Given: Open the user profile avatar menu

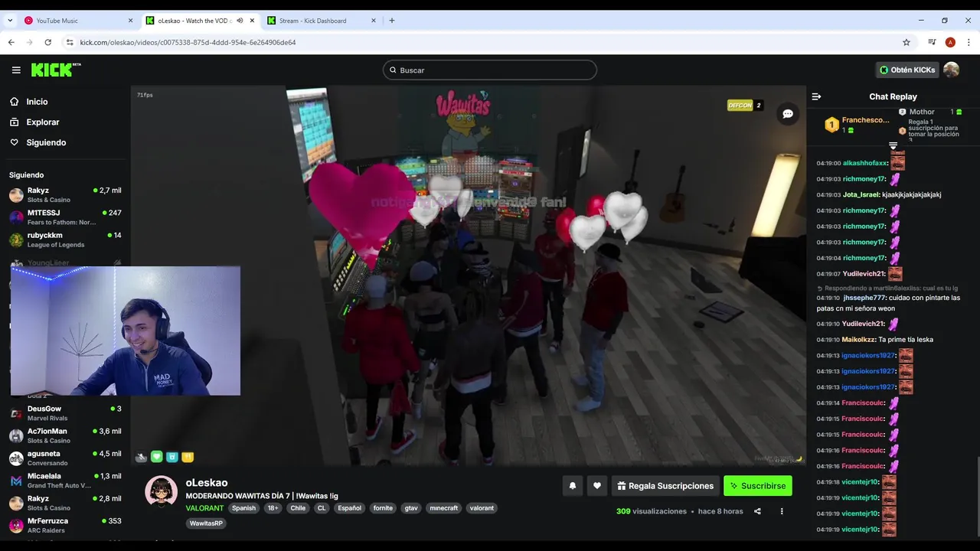Looking at the screenshot, I should (952, 70).
